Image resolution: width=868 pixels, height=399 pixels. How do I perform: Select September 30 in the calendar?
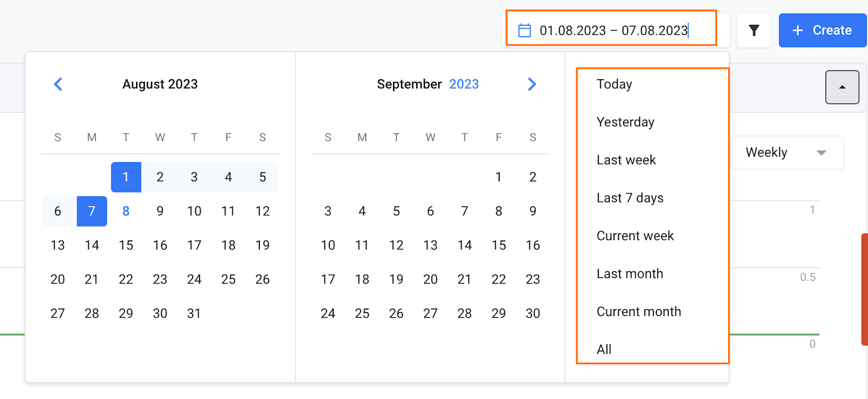(533, 313)
